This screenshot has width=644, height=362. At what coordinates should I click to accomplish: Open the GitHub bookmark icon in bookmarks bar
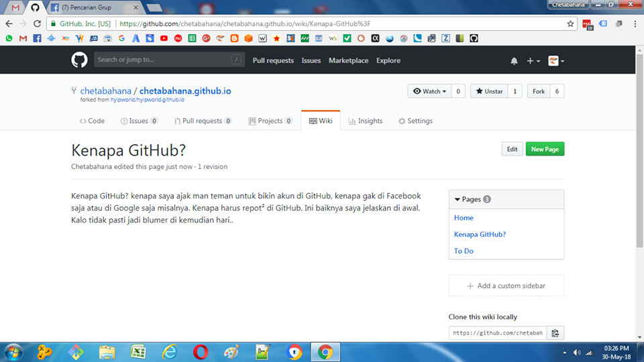point(474,38)
